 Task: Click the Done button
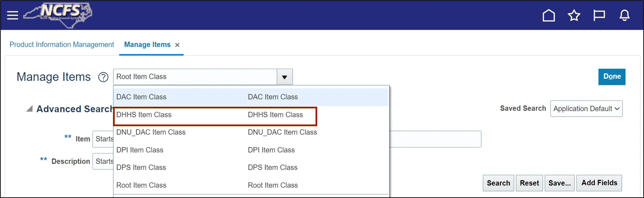[612, 77]
